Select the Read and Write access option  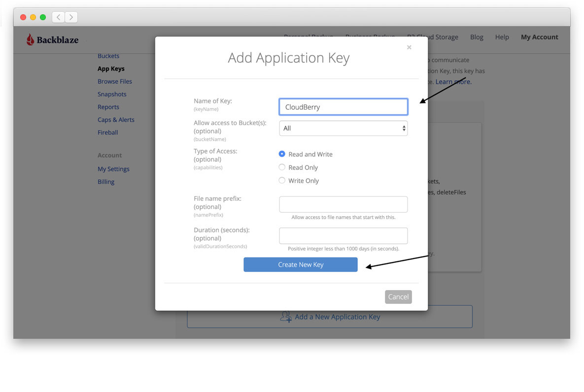(281, 154)
